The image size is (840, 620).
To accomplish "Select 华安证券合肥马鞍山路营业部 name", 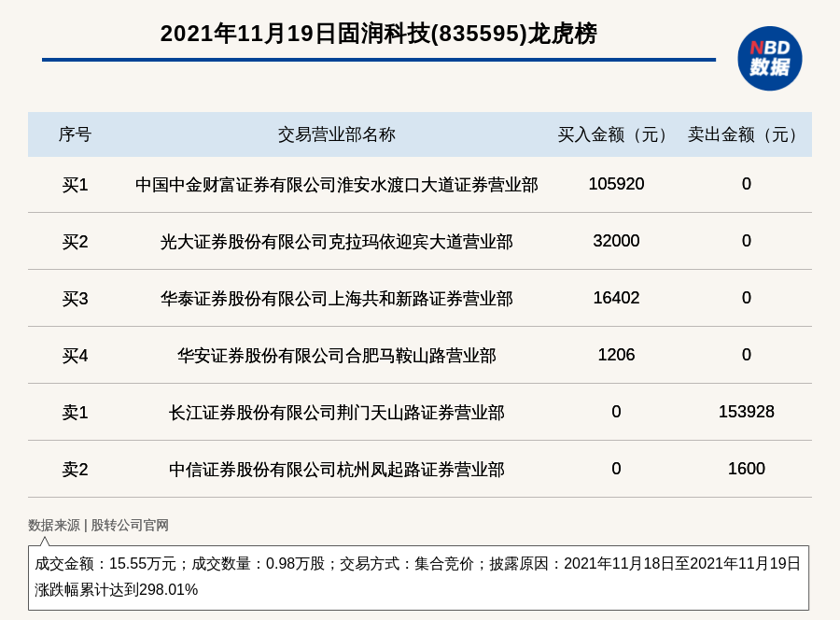I will click(336, 355).
